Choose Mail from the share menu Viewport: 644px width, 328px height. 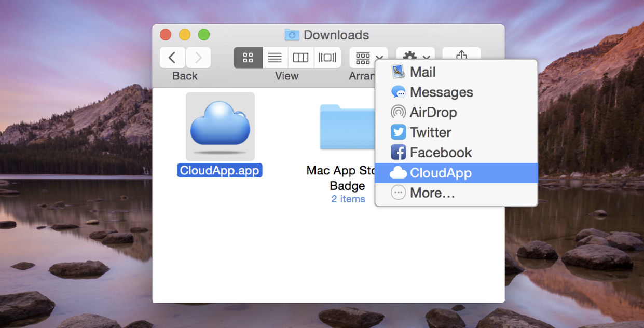coord(456,72)
